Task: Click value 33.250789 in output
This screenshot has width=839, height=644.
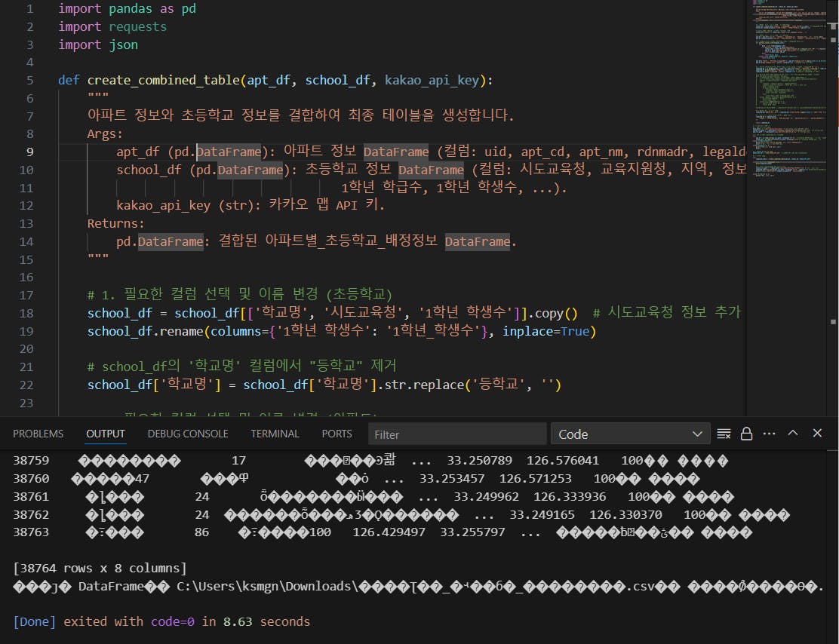Action: (479, 461)
